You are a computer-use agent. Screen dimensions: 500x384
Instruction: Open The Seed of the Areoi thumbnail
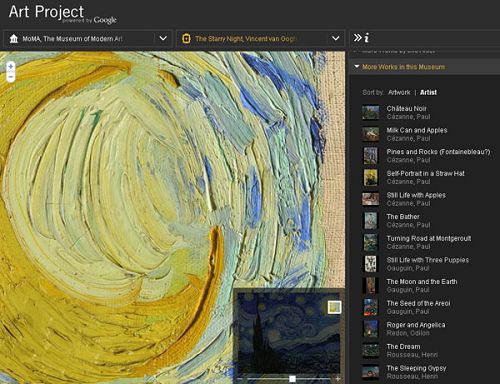[370, 307]
